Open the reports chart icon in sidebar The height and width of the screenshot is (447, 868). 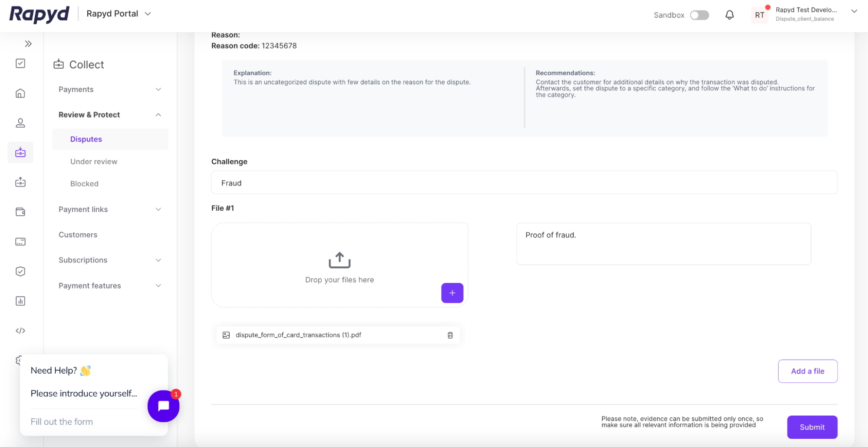coord(20,301)
